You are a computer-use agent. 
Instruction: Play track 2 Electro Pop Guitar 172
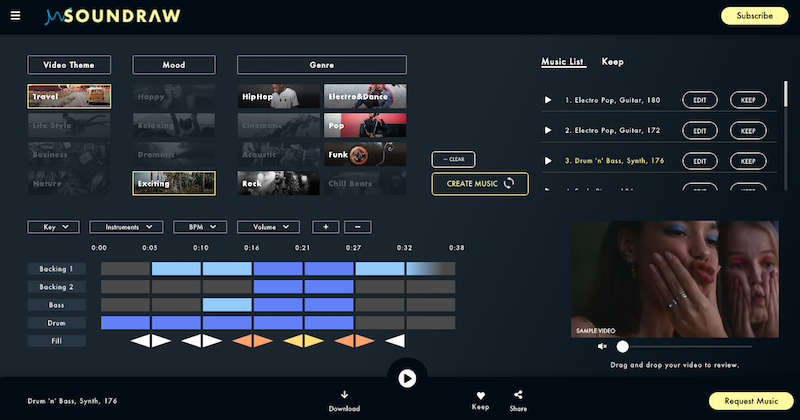548,130
